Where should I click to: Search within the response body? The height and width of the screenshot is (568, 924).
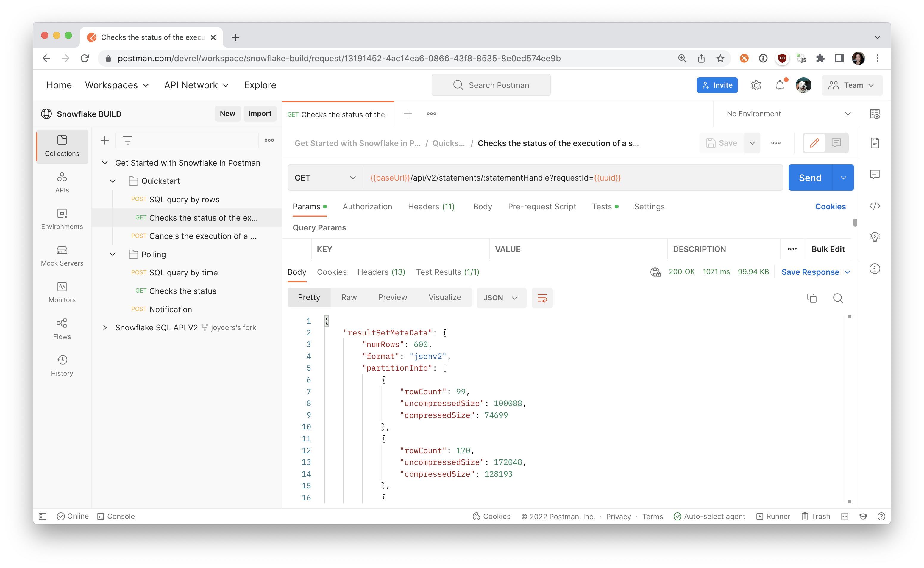[x=838, y=298]
